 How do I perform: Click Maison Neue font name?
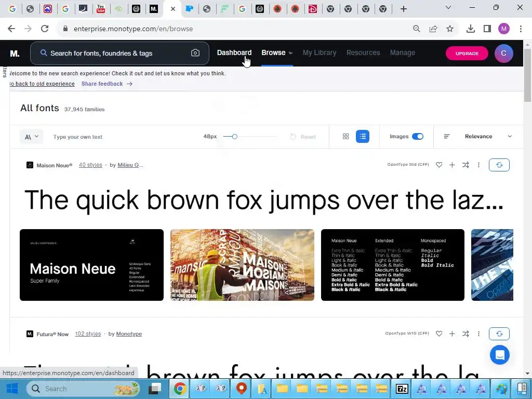click(54, 165)
